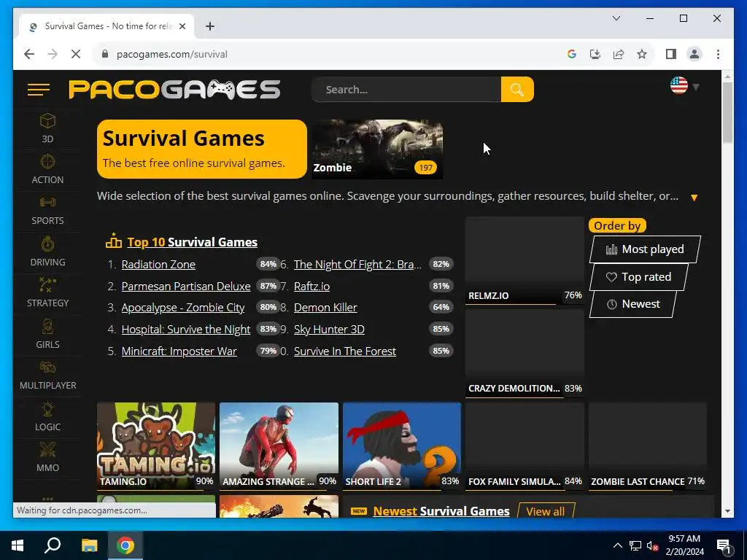Image resolution: width=747 pixels, height=560 pixels.
Task: Open the Taming.io game thumbnail
Action: (x=156, y=446)
